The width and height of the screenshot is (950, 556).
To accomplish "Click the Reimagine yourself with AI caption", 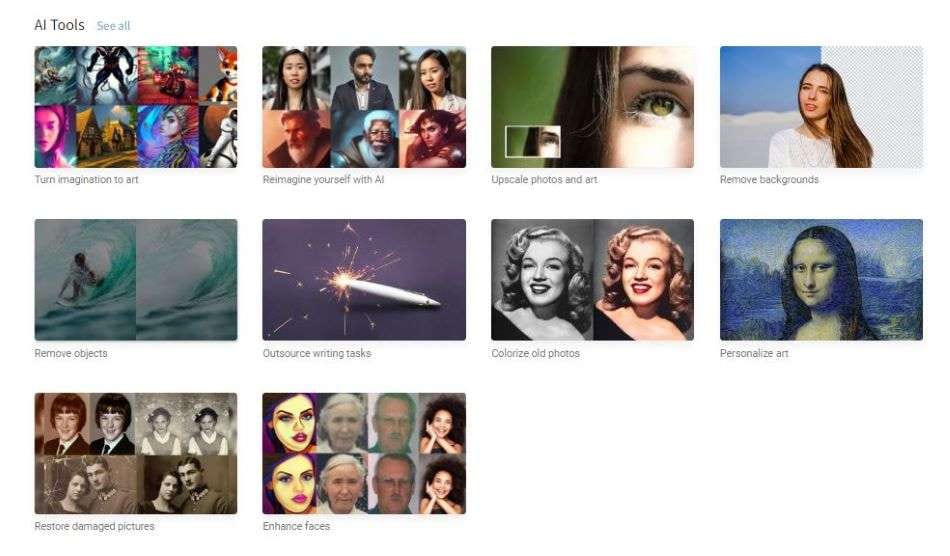I will 324,180.
